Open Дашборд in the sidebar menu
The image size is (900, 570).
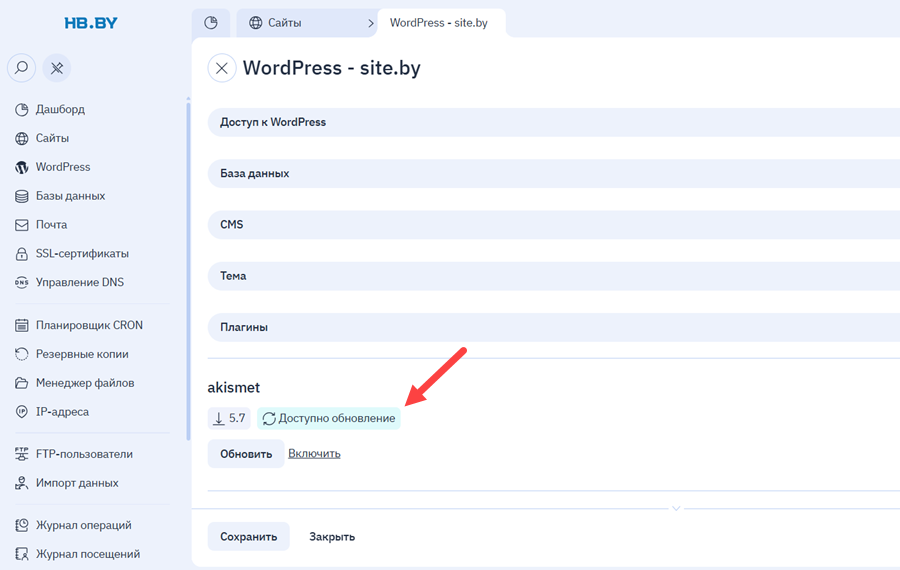coord(60,109)
